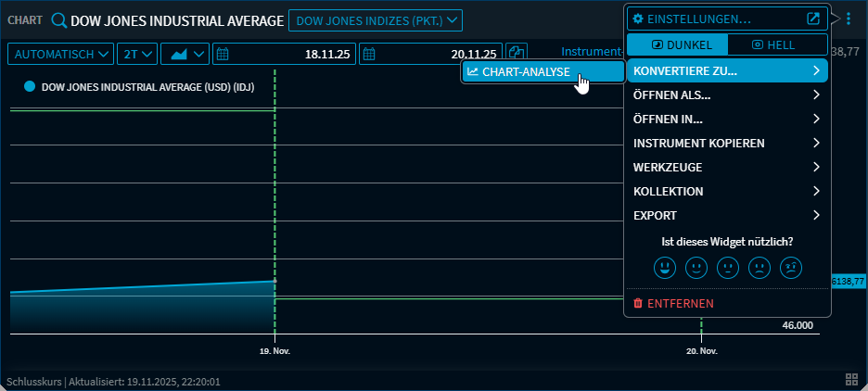
Task: Click the very happy smiley rating
Action: click(x=664, y=268)
